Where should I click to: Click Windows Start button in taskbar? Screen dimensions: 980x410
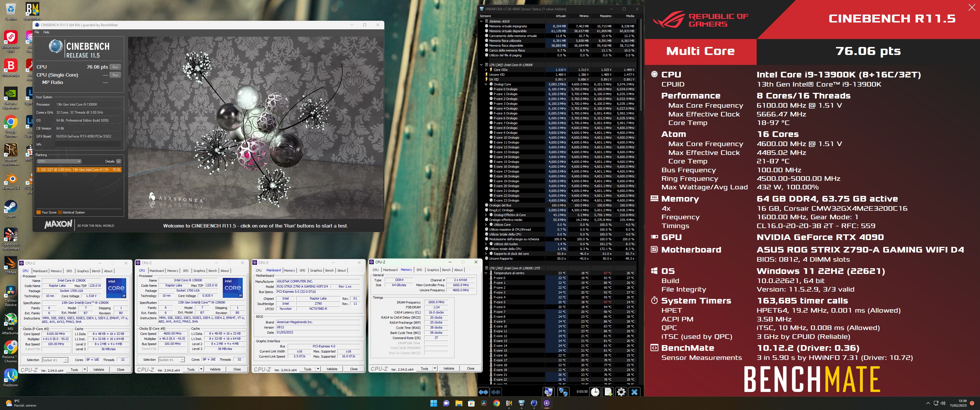click(x=433, y=403)
